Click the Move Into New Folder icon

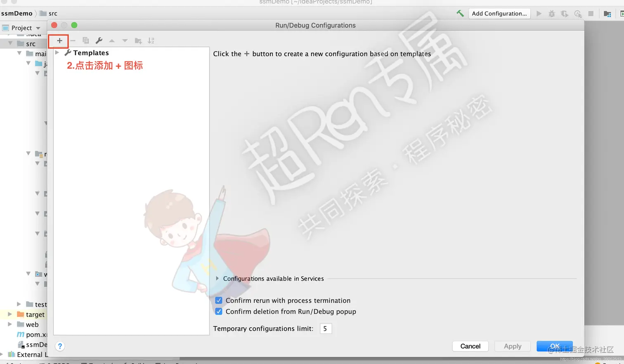click(x=138, y=40)
